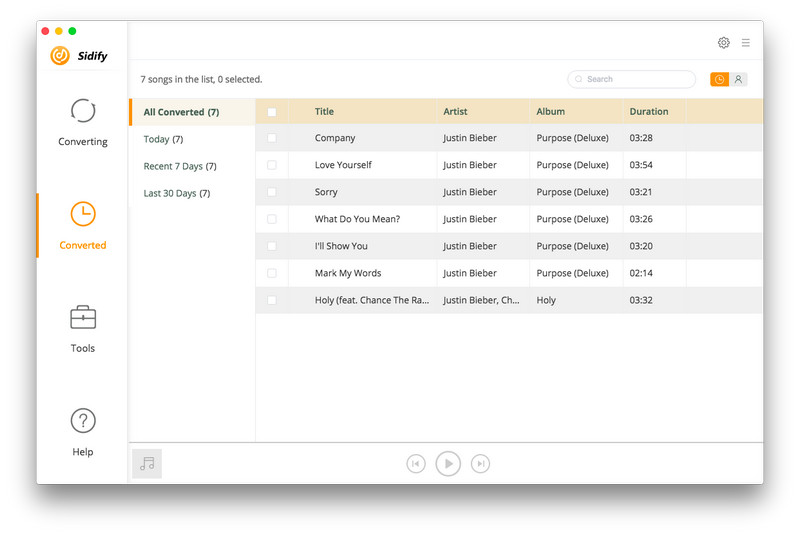800x536 pixels.
Task: Check the box for Holy song
Action: click(272, 300)
